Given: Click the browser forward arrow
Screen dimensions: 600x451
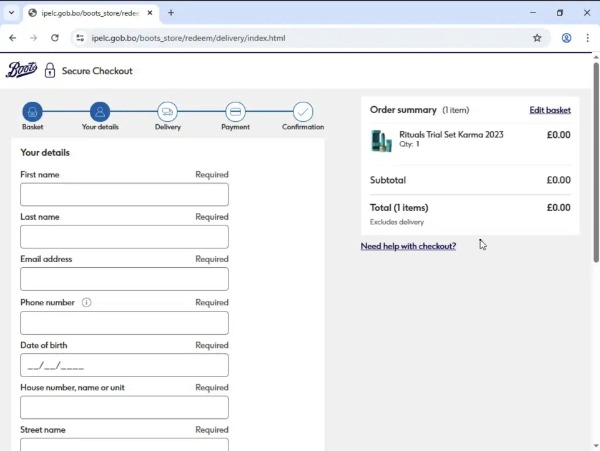Looking at the screenshot, I should (34, 38).
